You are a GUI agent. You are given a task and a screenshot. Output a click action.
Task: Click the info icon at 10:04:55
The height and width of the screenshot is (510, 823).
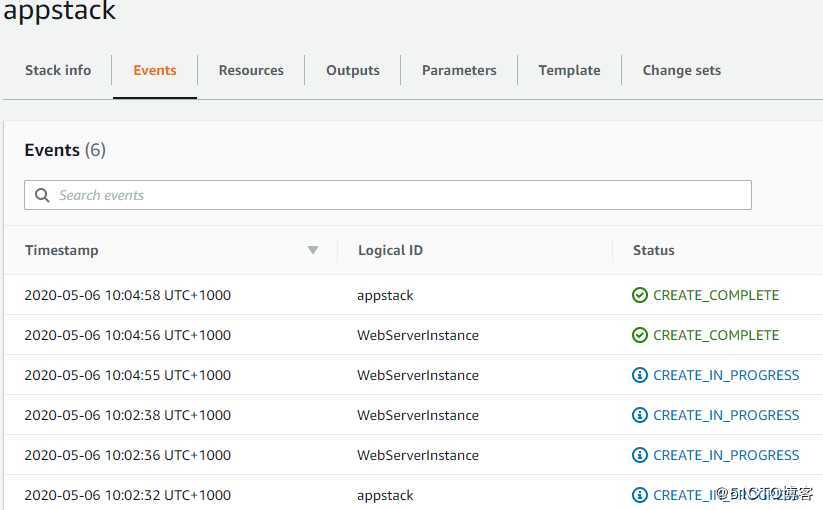(x=640, y=375)
